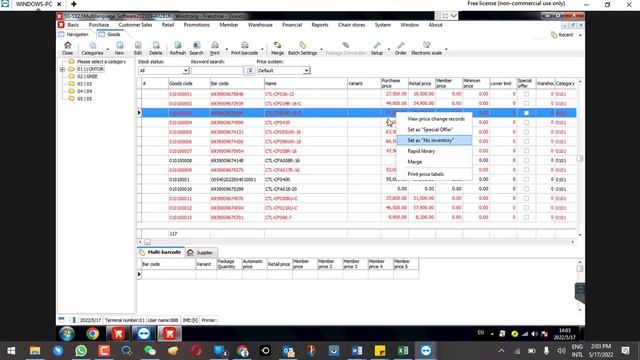Toggle Special offer checkbox for 010100005
This screenshot has width=640, height=360.
coord(526,132)
